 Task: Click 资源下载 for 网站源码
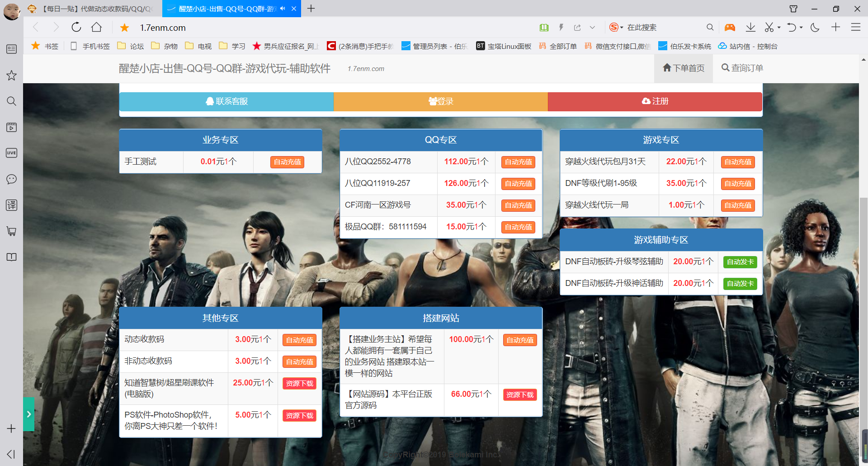520,395
